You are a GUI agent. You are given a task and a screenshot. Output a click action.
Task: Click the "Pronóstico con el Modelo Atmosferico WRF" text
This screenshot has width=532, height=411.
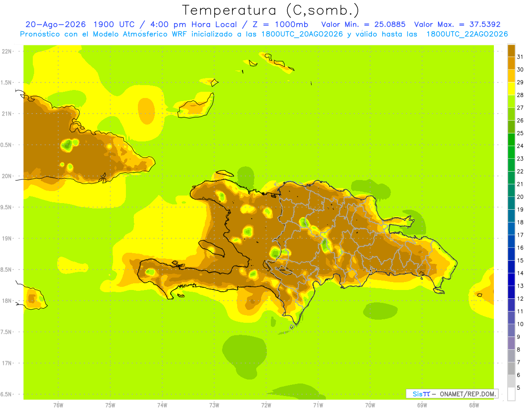[103, 34]
